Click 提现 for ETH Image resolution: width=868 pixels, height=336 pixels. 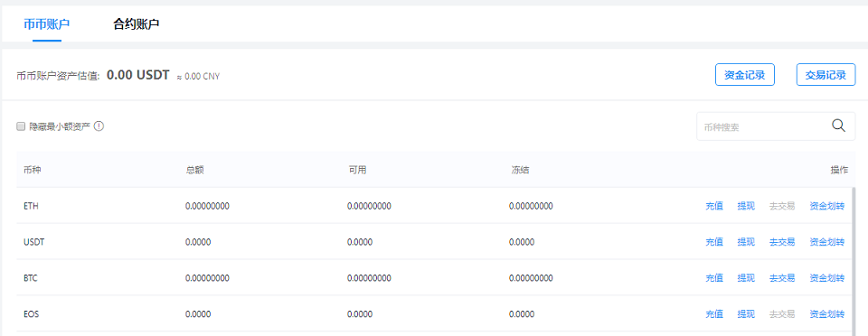746,206
